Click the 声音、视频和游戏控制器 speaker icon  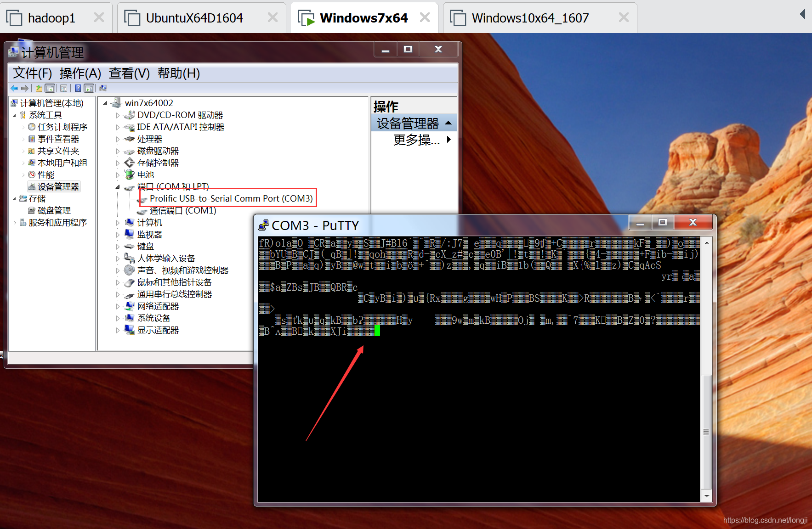[x=130, y=270]
